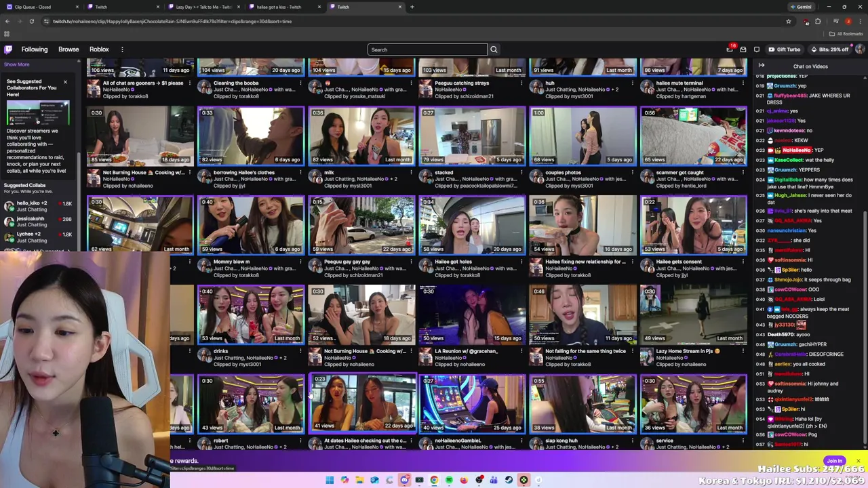Dismiss Suggested Collaborators card

pos(65,82)
